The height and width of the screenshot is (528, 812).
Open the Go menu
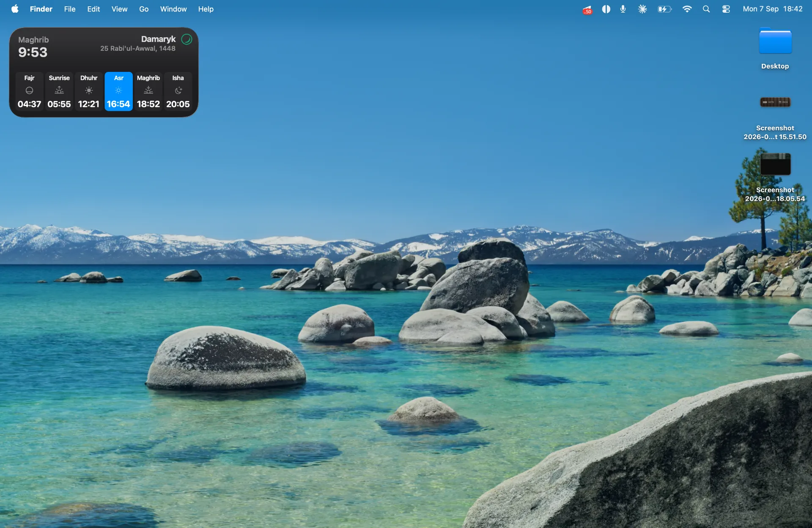pos(144,9)
